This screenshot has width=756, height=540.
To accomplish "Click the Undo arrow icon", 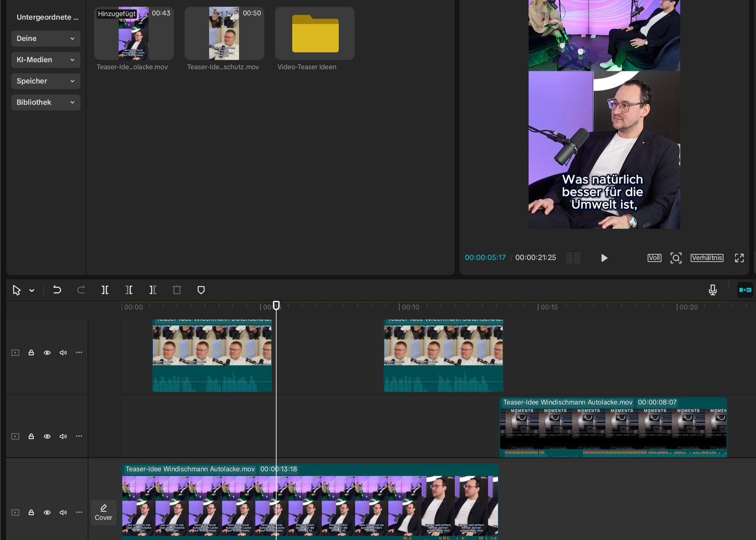I will [x=57, y=290].
